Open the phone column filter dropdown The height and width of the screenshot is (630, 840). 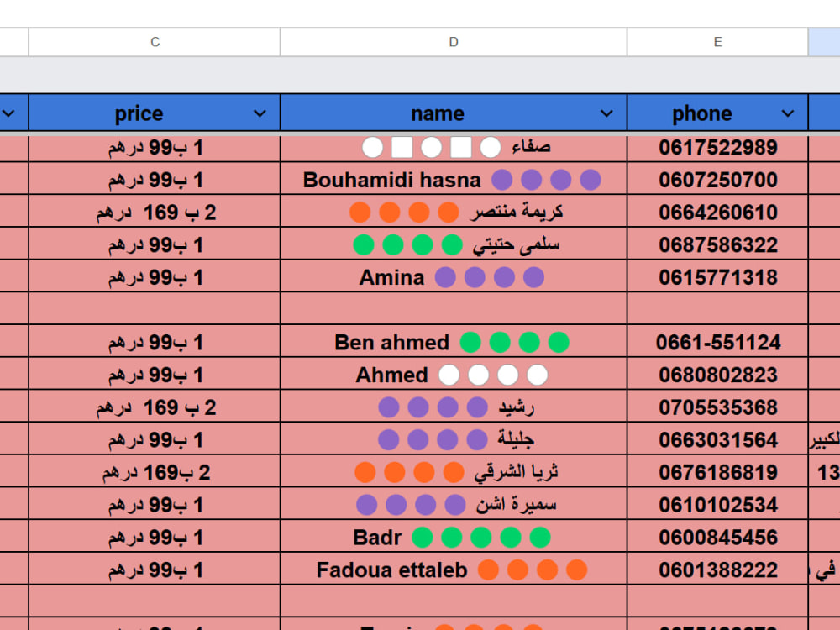pyautogui.click(x=788, y=113)
